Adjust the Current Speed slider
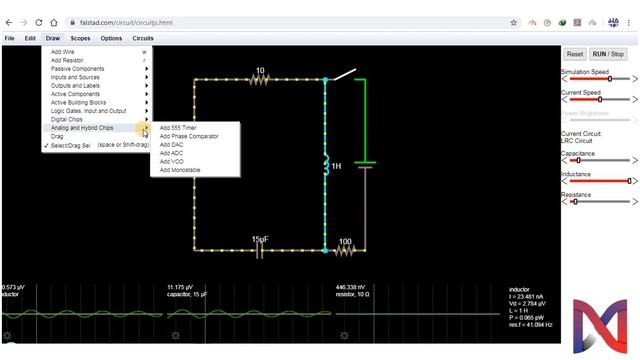 [600, 99]
